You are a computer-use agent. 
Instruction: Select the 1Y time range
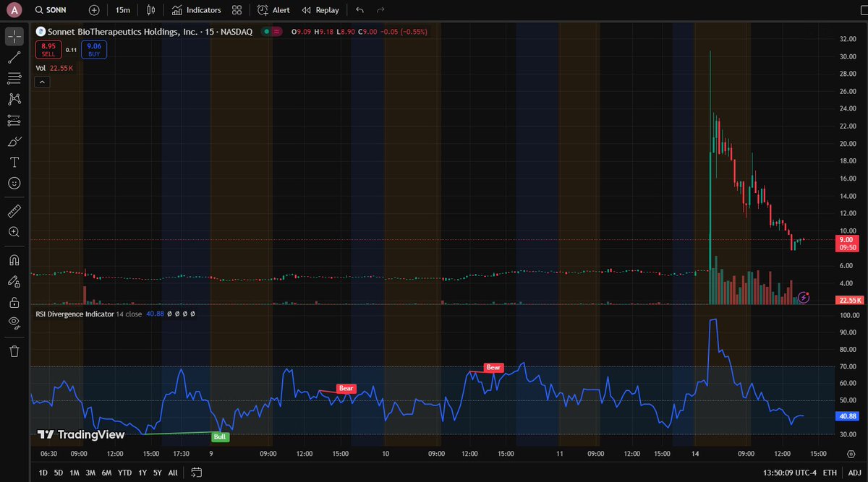[142, 473]
